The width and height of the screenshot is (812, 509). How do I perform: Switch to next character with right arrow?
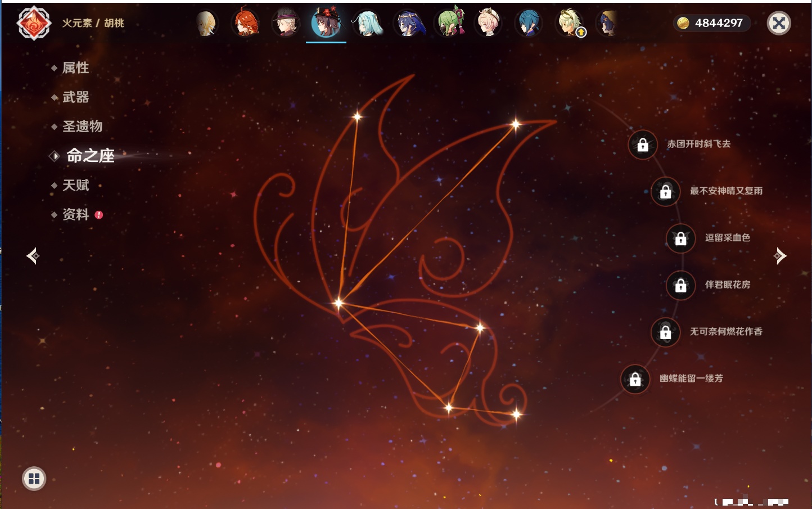[779, 256]
